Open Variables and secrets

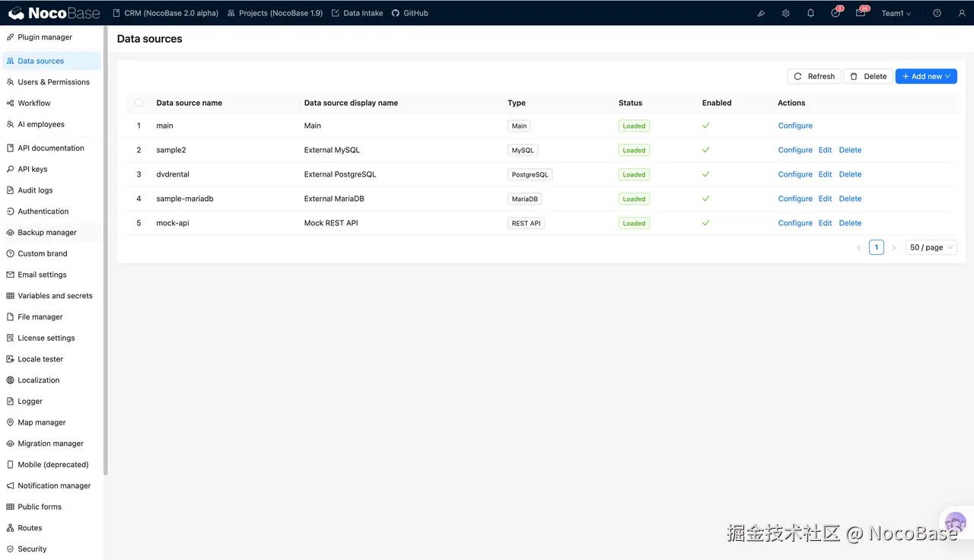pos(52,296)
